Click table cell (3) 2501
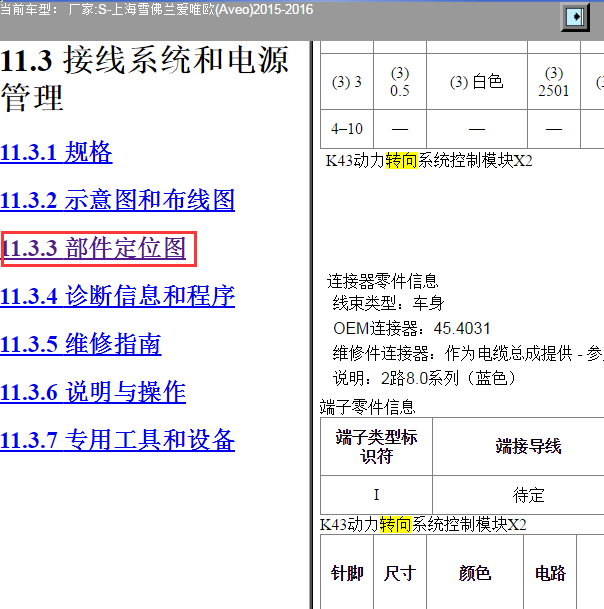 click(554, 82)
